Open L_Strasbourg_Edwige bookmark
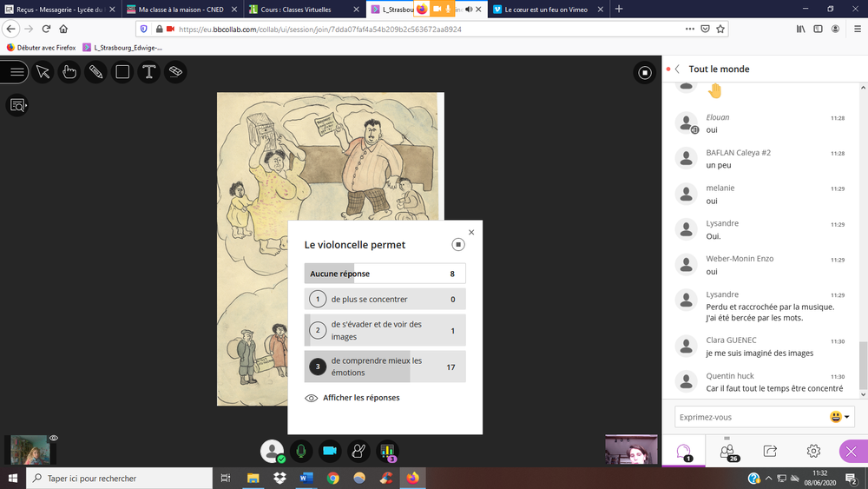This screenshot has height=489, width=868. pyautogui.click(x=123, y=48)
